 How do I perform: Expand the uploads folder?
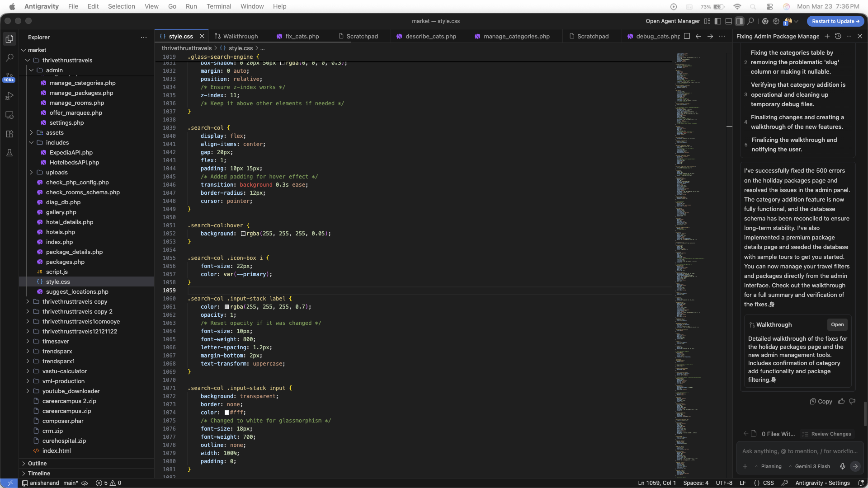coord(31,172)
